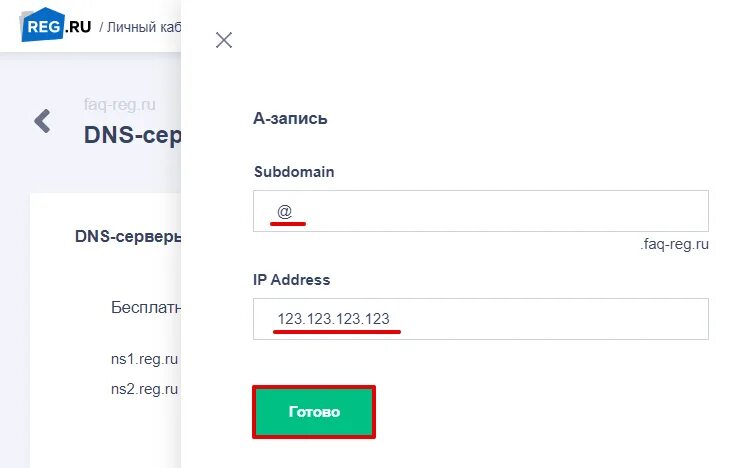
Task: Select the ns1.reg.ru server entry
Action: 144,357
